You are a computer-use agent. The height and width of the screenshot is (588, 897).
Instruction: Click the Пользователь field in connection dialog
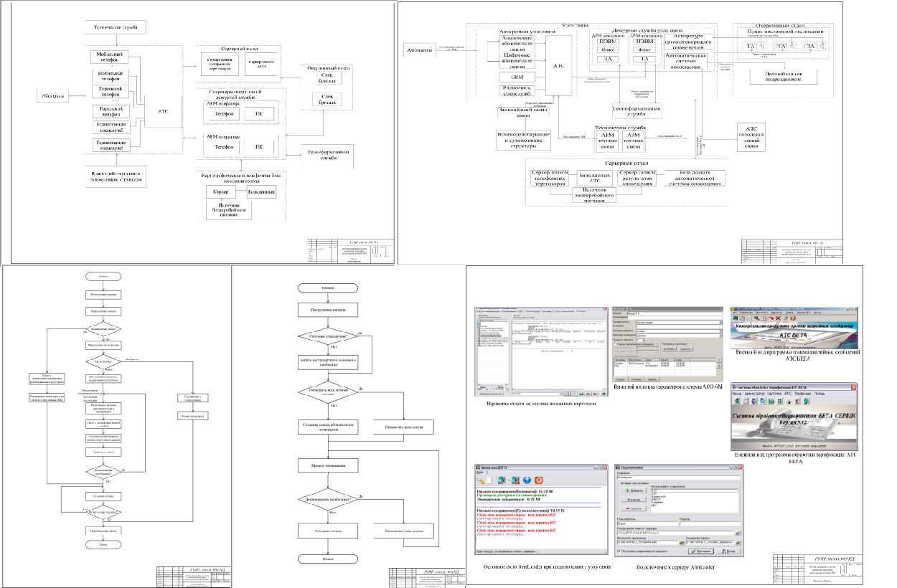(x=647, y=524)
